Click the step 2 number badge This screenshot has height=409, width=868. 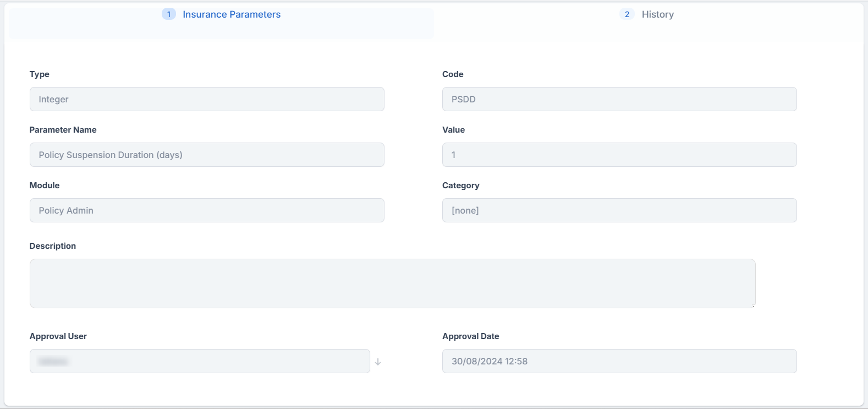(x=627, y=14)
